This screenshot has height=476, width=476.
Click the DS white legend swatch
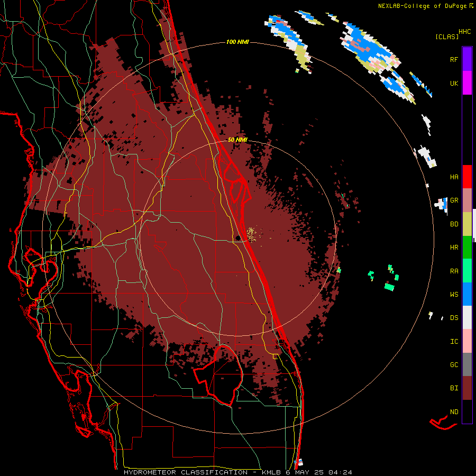coord(467,317)
